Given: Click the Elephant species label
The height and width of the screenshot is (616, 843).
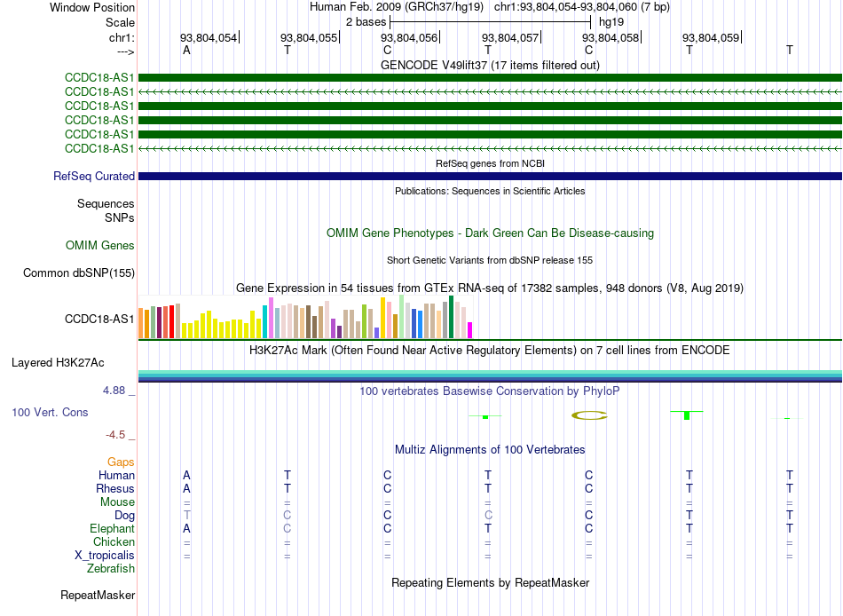Looking at the screenshot, I should pos(112,528).
